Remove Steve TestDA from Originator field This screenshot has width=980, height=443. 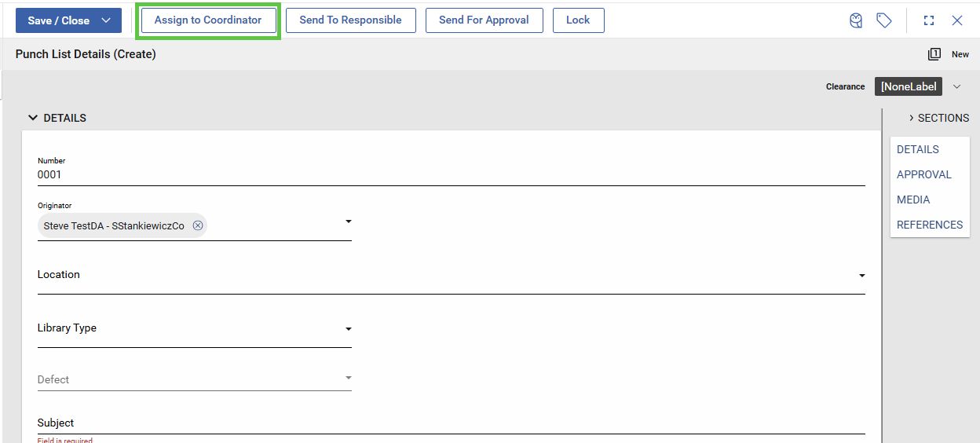(198, 226)
